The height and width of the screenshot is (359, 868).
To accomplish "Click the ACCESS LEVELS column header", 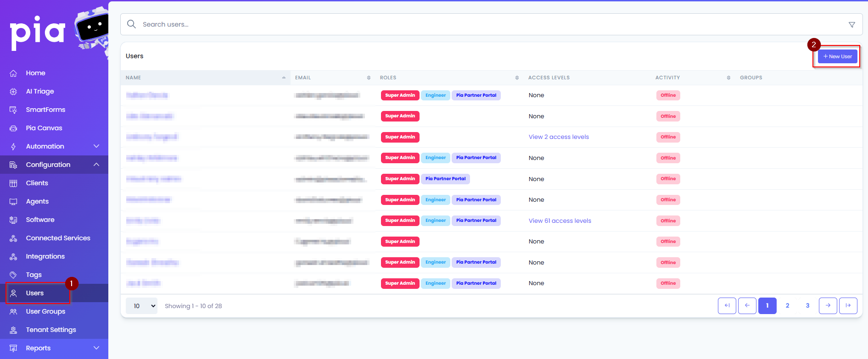I will pyautogui.click(x=549, y=78).
